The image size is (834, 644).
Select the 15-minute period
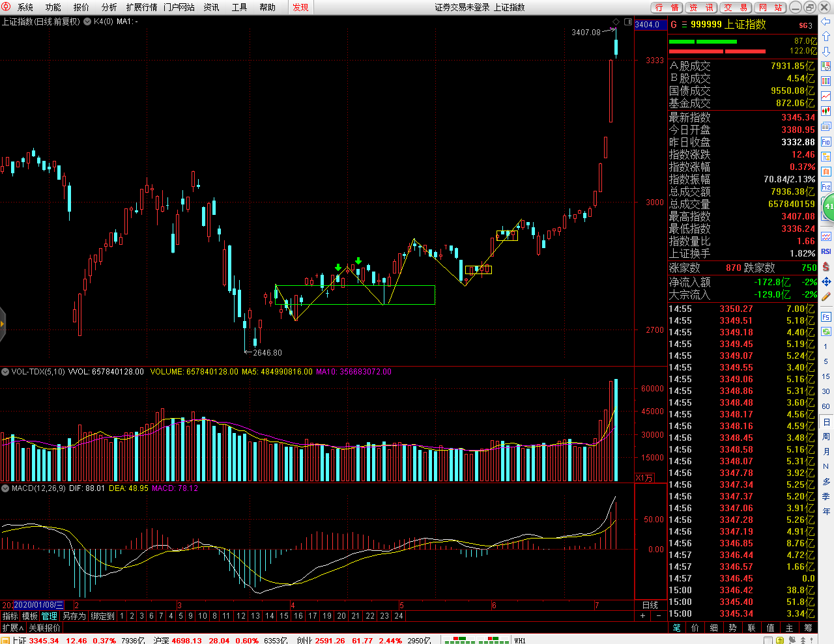[826, 376]
